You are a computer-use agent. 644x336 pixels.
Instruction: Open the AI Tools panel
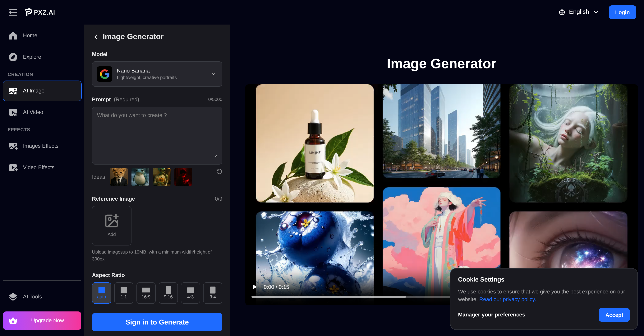32,296
